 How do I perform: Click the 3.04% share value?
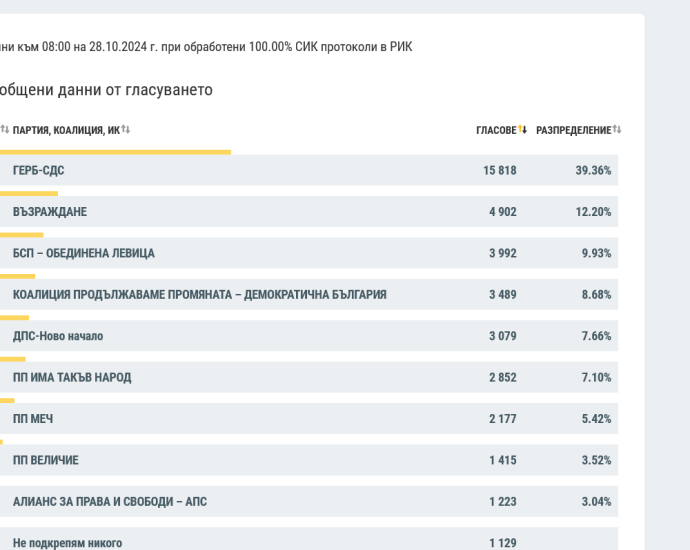point(596,501)
